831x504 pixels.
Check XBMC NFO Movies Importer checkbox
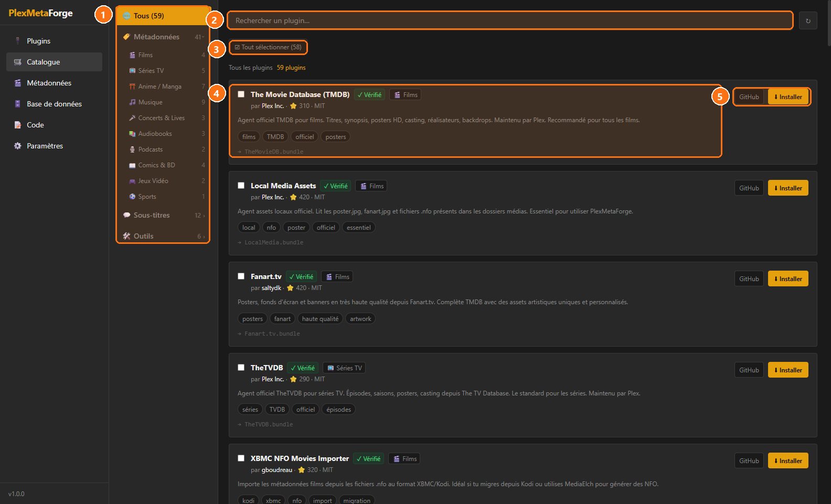click(x=241, y=458)
